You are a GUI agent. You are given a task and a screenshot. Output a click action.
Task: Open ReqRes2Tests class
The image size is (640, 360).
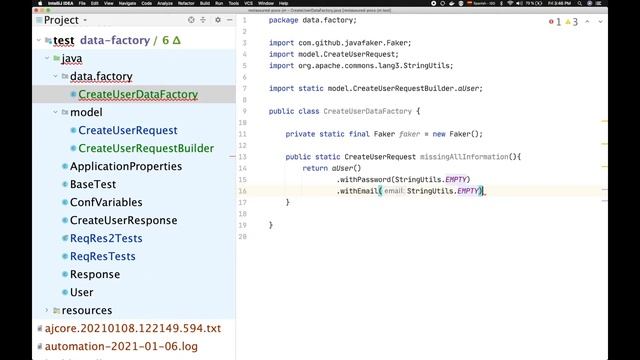106,238
